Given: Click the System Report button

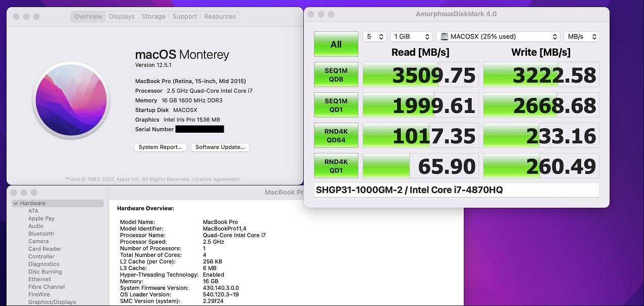Looking at the screenshot, I should [x=160, y=147].
